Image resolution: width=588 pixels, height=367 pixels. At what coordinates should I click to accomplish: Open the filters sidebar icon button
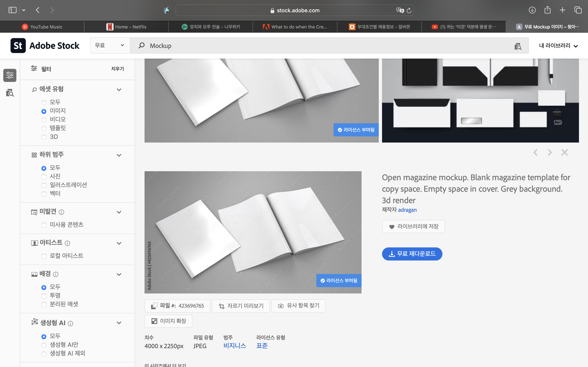[10, 75]
